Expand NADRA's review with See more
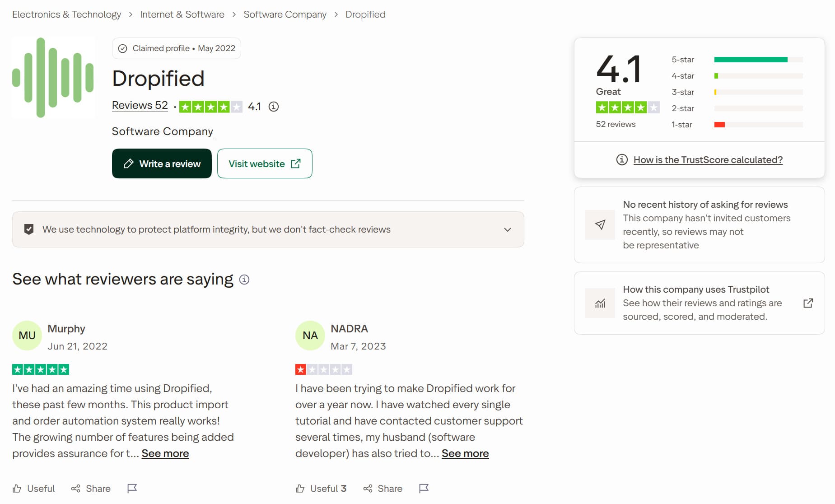 click(x=465, y=453)
